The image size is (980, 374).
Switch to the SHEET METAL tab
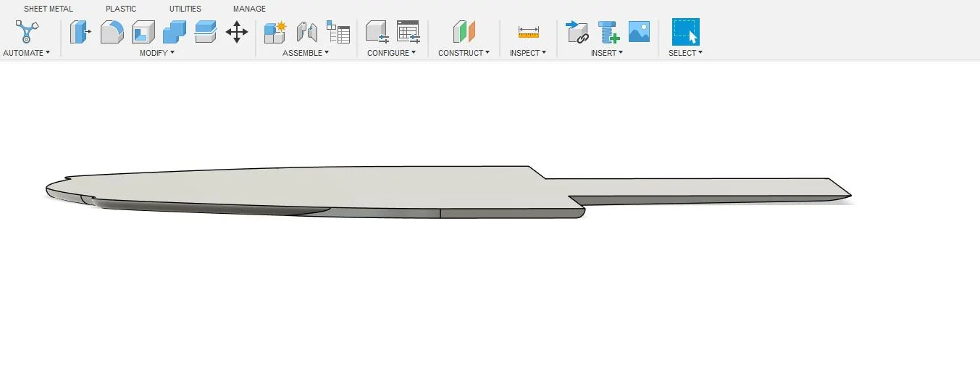coord(49,9)
